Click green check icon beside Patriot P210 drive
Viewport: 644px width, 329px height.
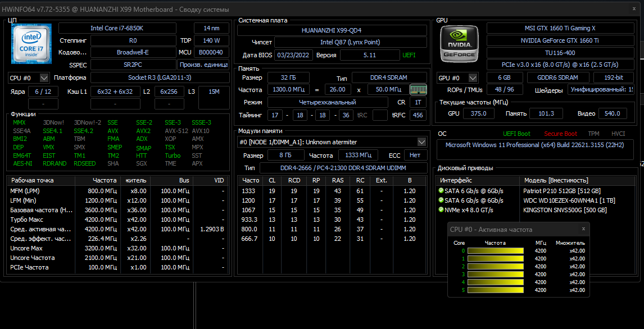click(x=441, y=191)
